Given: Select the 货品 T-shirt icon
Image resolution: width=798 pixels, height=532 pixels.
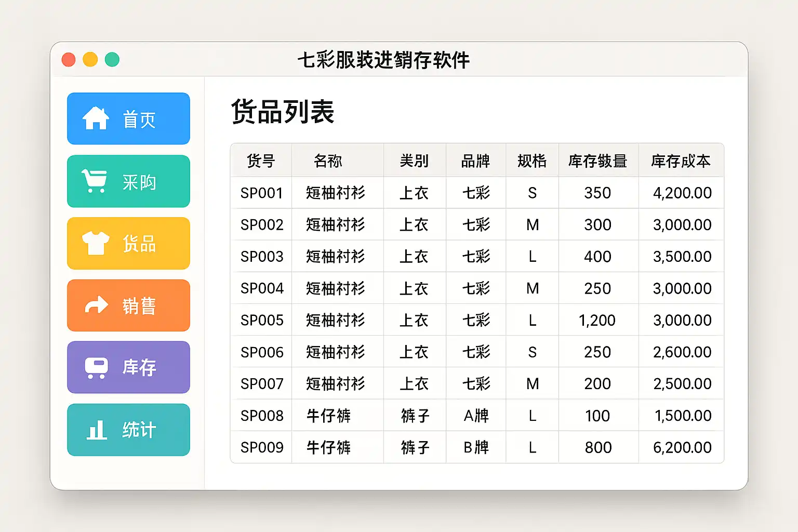Looking at the screenshot, I should (x=96, y=243).
